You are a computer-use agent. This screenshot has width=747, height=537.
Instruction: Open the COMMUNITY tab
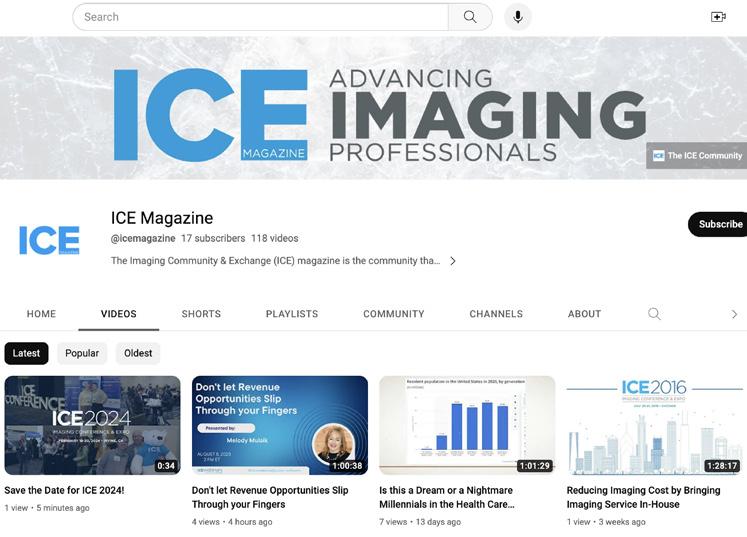(x=394, y=314)
